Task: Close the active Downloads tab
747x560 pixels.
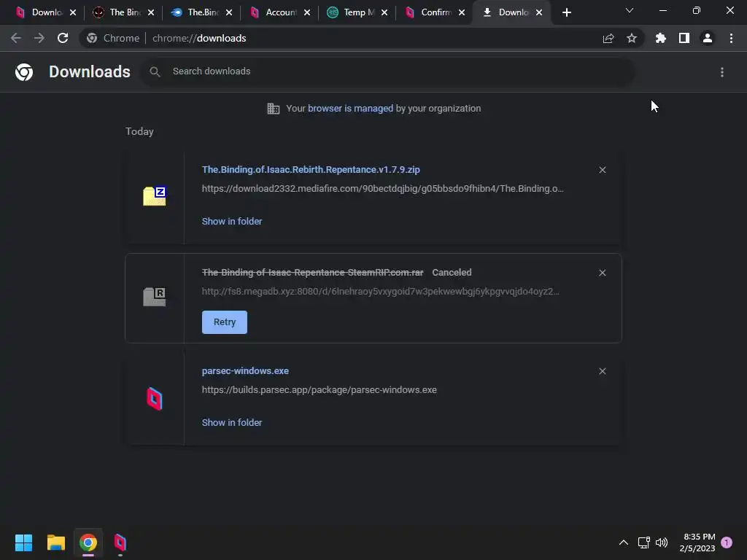Action: coord(539,12)
